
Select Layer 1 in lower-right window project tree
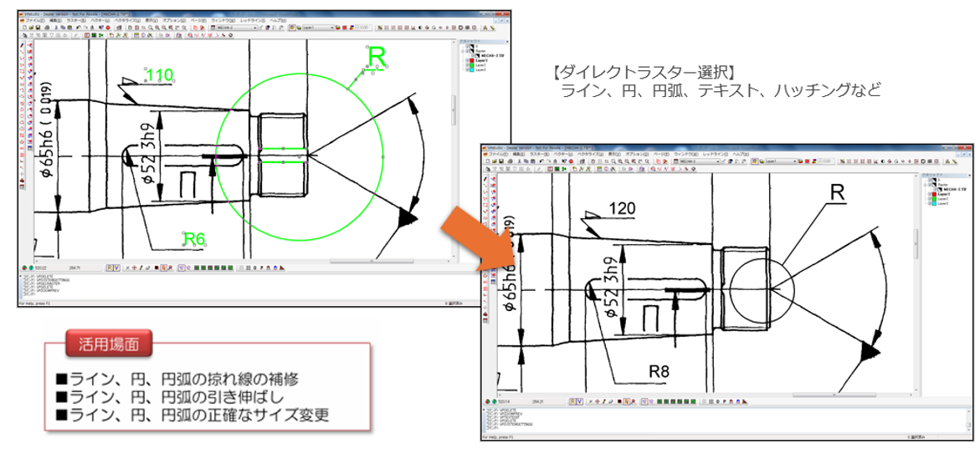pyautogui.click(x=944, y=194)
